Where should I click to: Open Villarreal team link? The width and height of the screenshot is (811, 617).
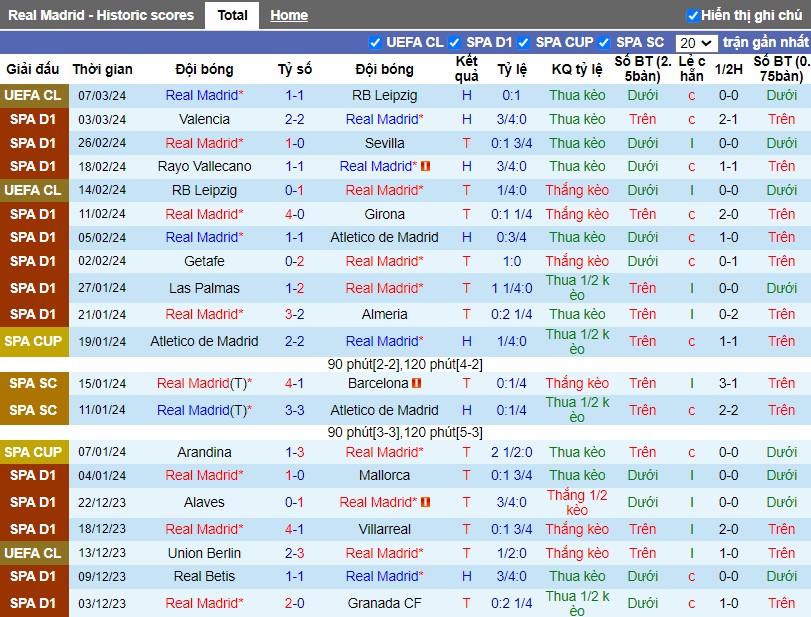[384, 529]
